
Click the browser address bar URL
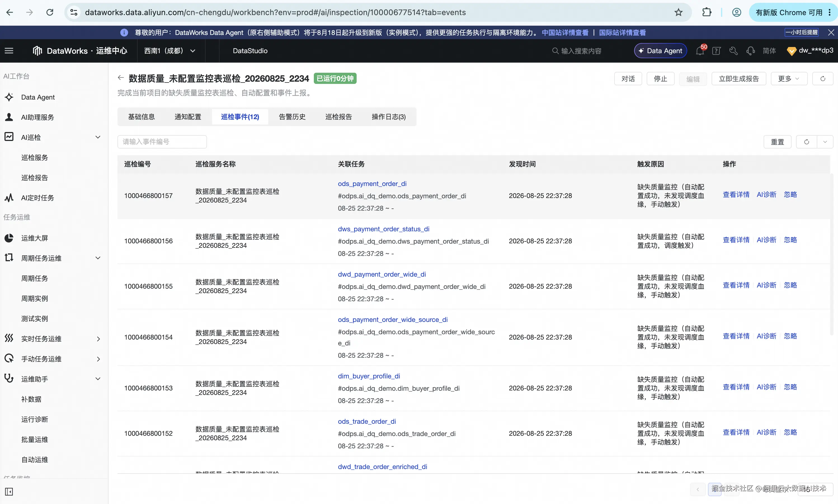(x=276, y=13)
